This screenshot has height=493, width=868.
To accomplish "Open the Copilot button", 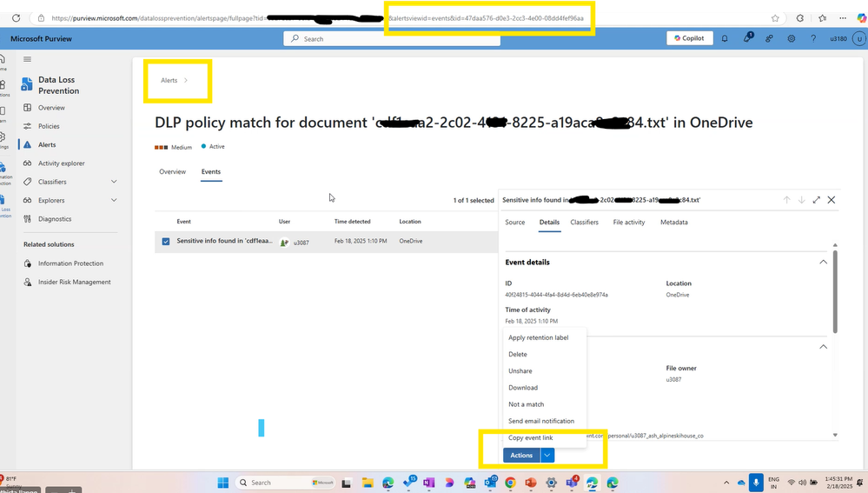I will [689, 38].
